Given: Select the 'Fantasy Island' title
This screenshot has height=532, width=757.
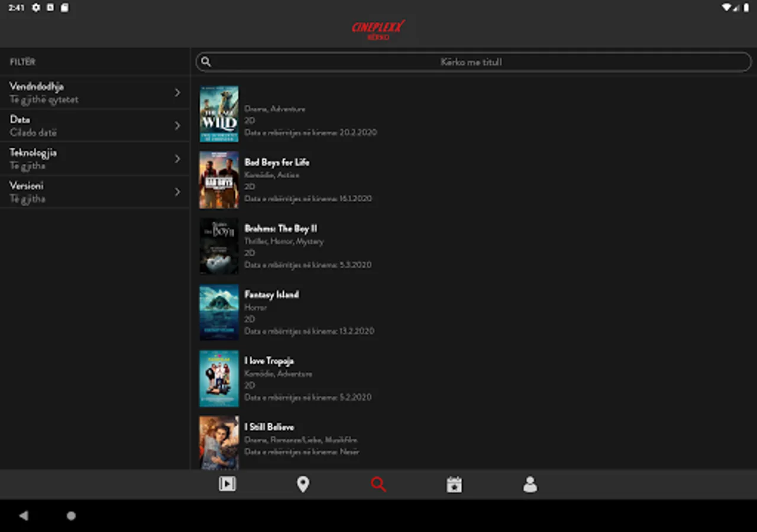Looking at the screenshot, I should pos(271,294).
